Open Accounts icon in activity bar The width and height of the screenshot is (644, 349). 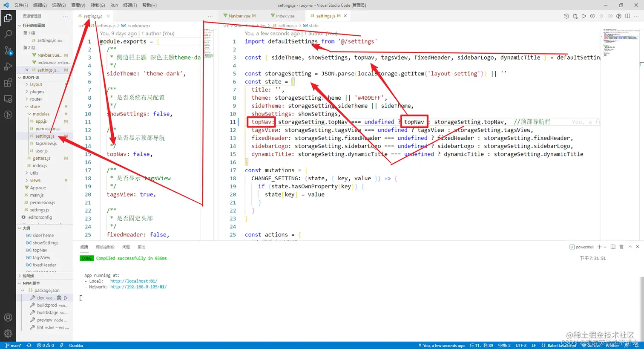8,317
